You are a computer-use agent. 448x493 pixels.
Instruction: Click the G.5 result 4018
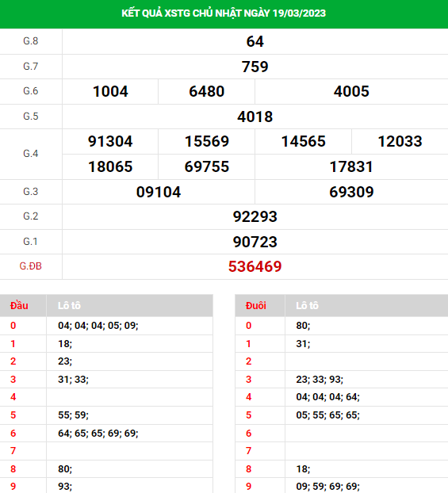click(x=255, y=117)
